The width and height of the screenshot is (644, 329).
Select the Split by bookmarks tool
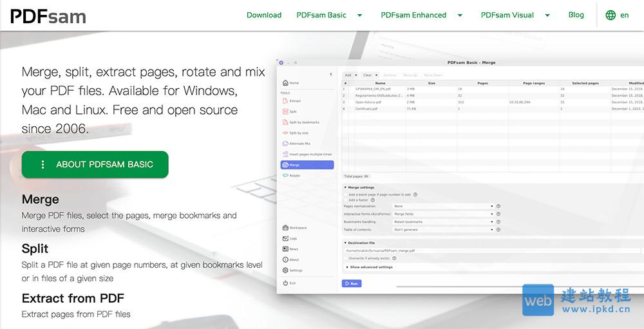tap(303, 122)
